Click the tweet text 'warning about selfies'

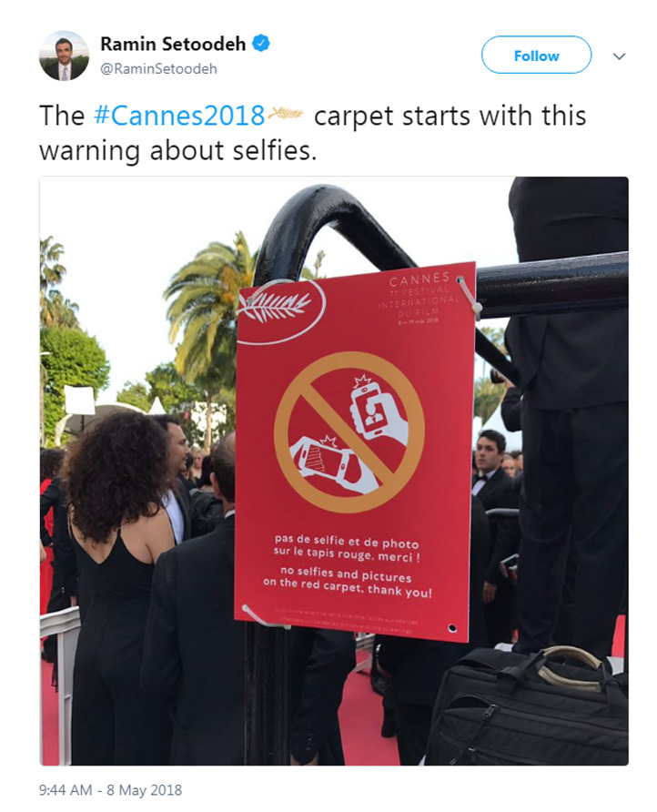pos(177,151)
